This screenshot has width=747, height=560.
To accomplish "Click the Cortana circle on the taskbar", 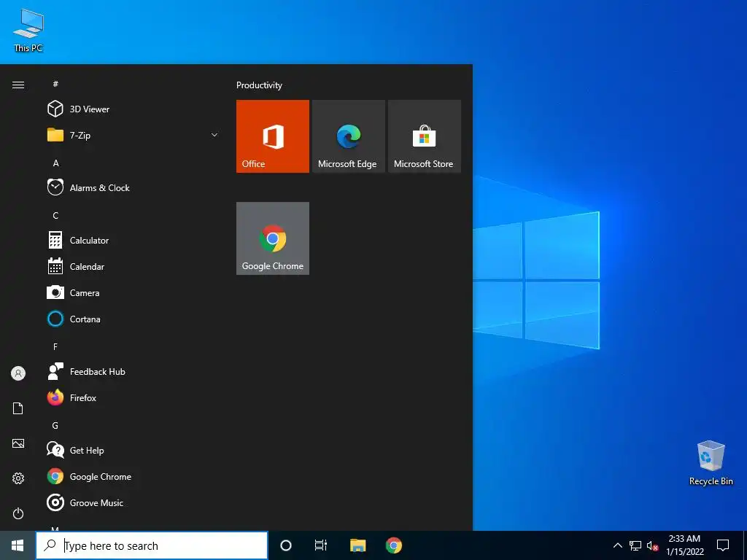I will pyautogui.click(x=286, y=545).
